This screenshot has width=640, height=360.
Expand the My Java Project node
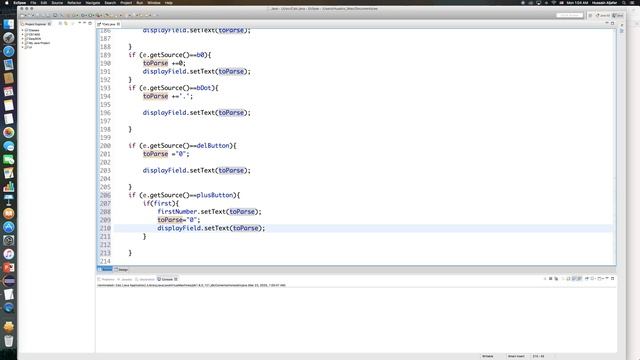[x=22, y=43]
